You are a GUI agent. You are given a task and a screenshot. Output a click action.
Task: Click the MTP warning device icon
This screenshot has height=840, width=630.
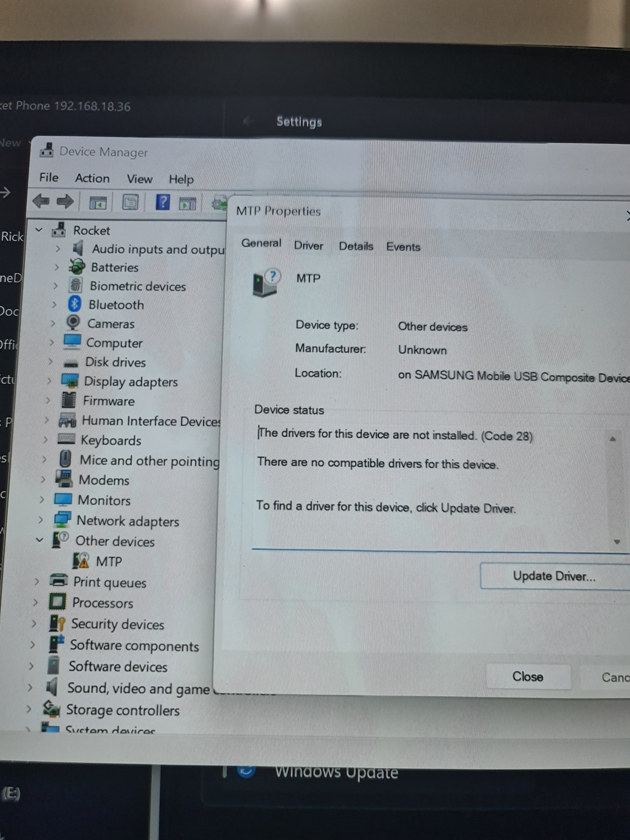(x=81, y=560)
